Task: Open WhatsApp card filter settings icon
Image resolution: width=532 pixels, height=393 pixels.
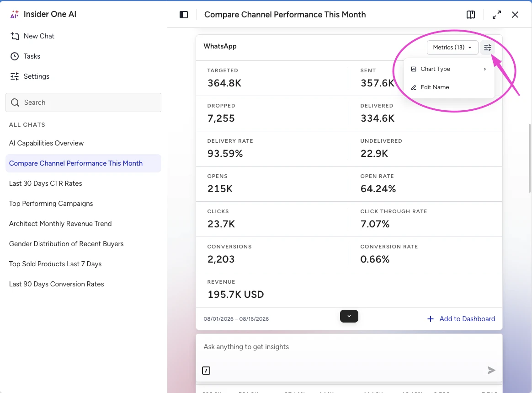Action: tap(488, 48)
